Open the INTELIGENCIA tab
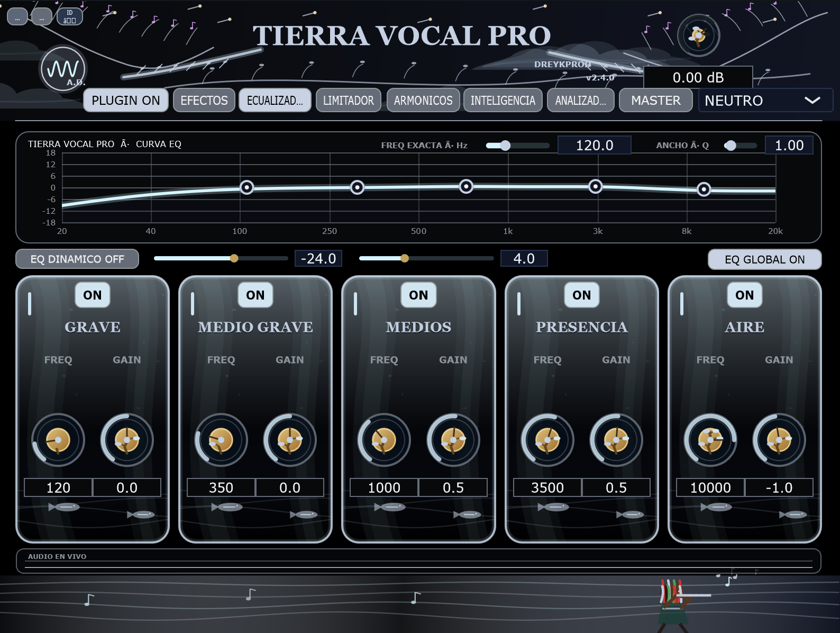Image resolution: width=840 pixels, height=633 pixels. 503,101
